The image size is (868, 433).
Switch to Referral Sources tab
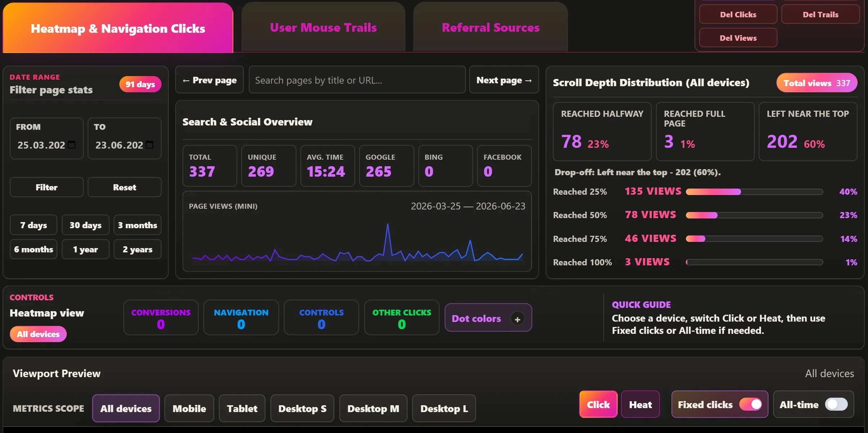click(490, 27)
